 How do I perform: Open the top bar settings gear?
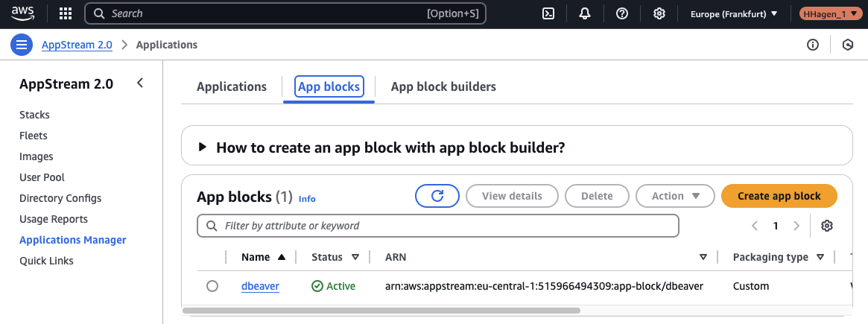(x=659, y=14)
